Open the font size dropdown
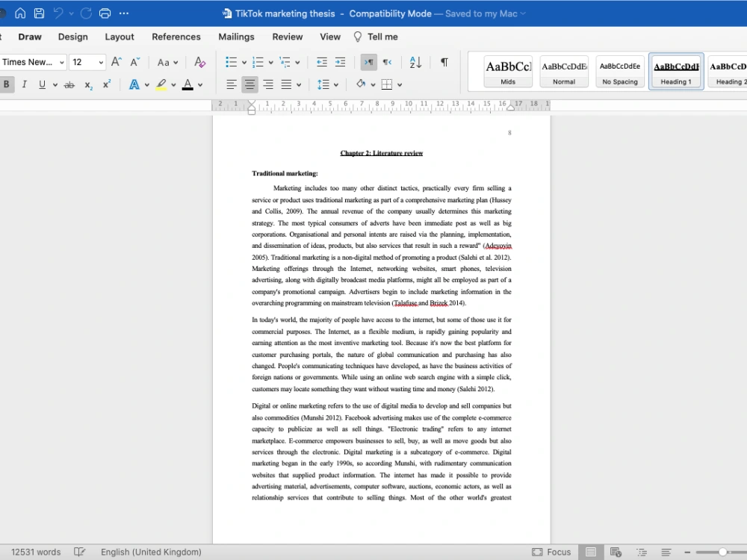This screenshot has height=560, width=747. click(101, 63)
